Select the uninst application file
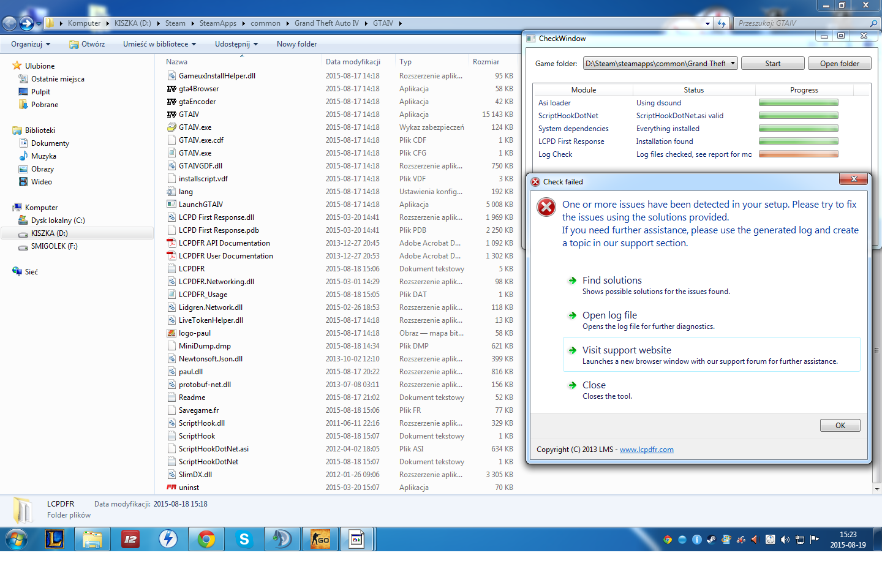 click(x=189, y=488)
